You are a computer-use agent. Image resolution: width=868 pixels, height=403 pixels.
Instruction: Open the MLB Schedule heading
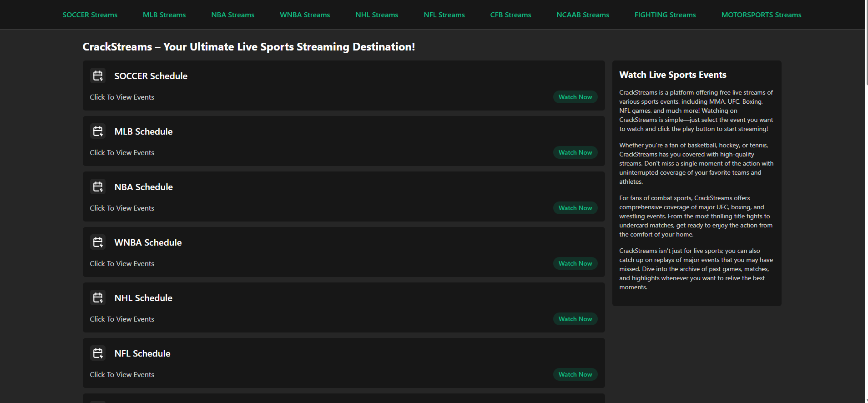143,131
